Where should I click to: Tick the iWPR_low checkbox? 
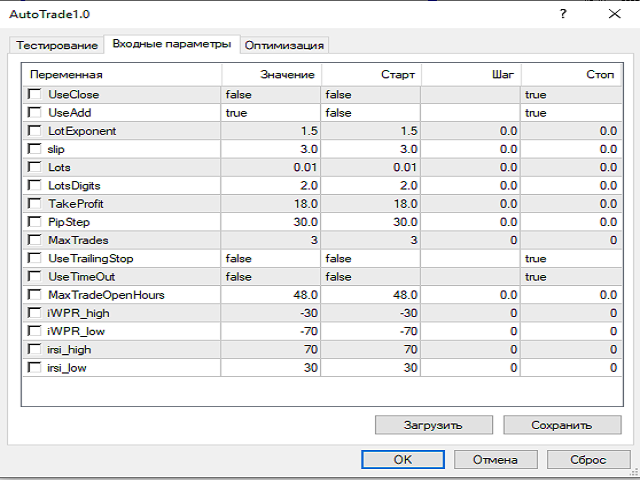pos(35,331)
